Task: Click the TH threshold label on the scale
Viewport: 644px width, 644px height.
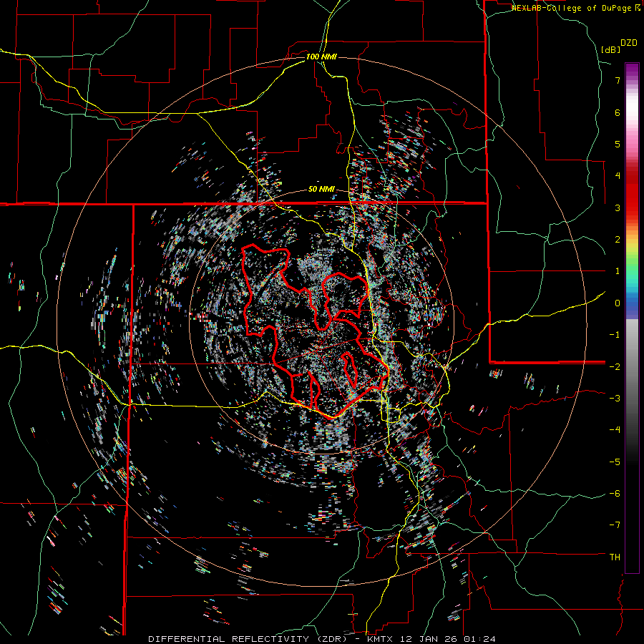Action: (x=615, y=557)
